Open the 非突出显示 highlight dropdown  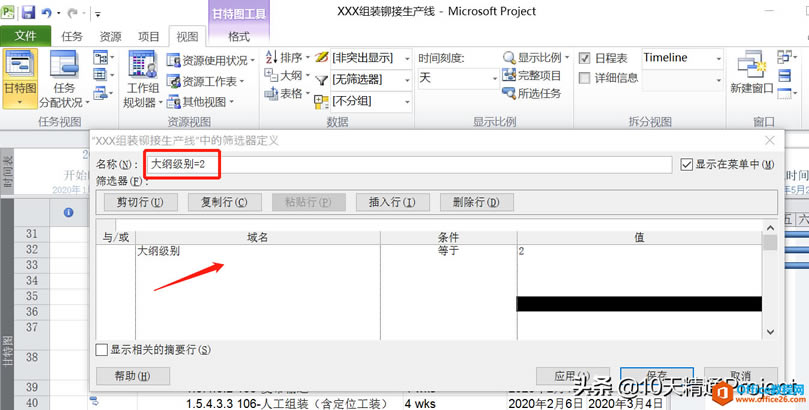click(x=407, y=58)
